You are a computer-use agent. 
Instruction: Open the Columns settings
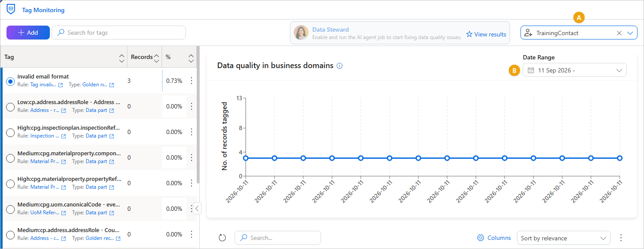494,238
